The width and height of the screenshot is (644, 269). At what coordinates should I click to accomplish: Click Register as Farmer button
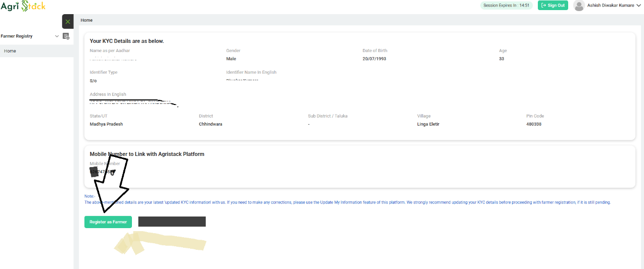point(108,222)
